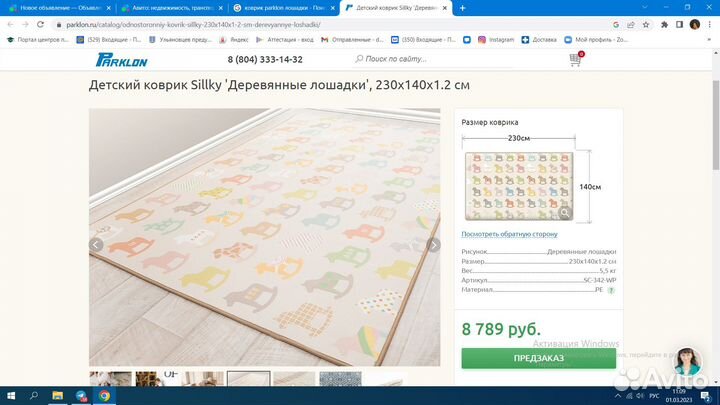Viewport: 720px width, 405px height.
Task: Click Chrome icon in taskbar
Action: pos(104,396)
